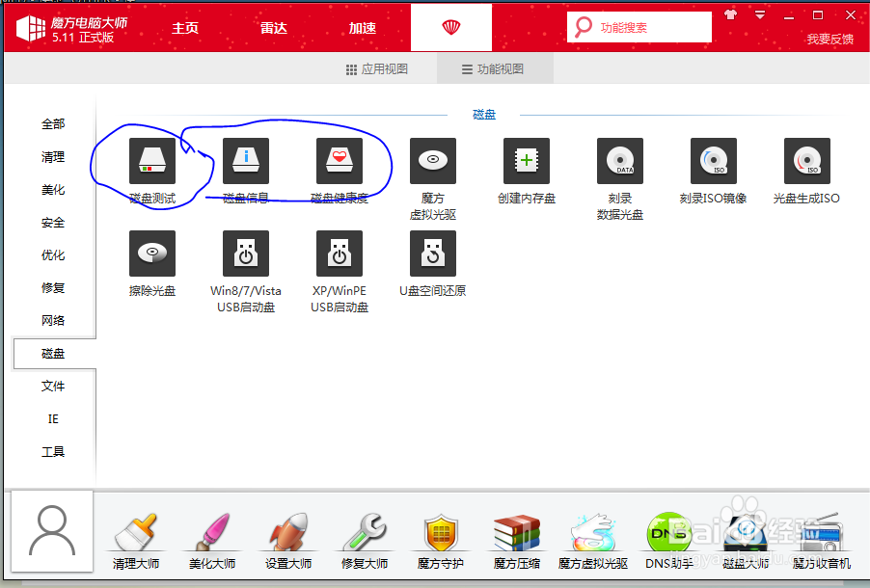Screen dimensions: 870x588
Task: Click the 我要反馈 feedback link
Action: pyautogui.click(x=829, y=42)
